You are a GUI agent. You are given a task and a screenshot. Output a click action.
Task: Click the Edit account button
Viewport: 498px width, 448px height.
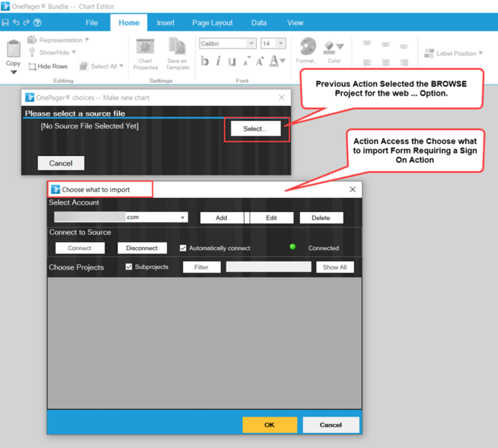[272, 217]
